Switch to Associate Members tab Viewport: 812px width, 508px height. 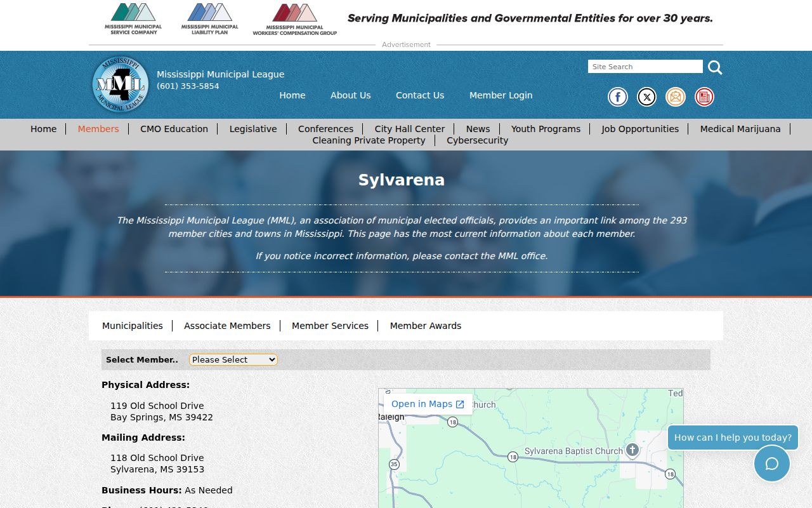[227, 326]
